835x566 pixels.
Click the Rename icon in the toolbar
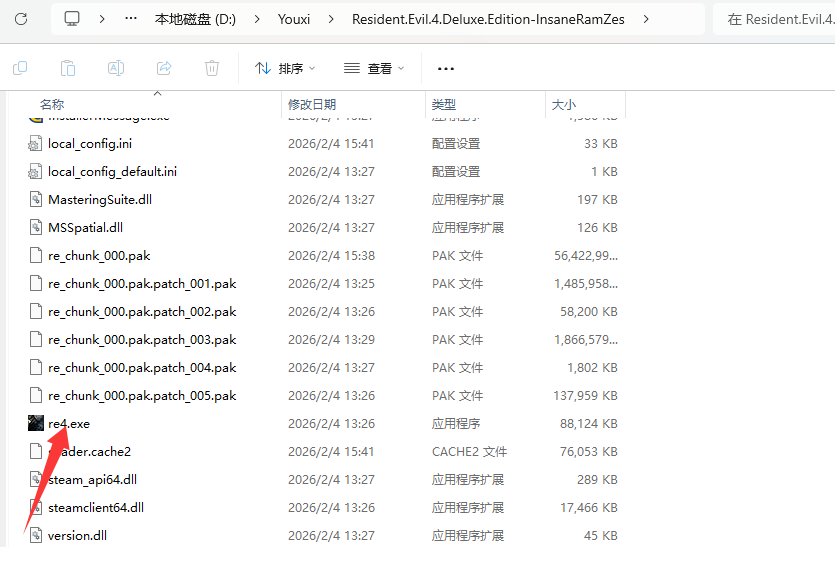click(116, 68)
